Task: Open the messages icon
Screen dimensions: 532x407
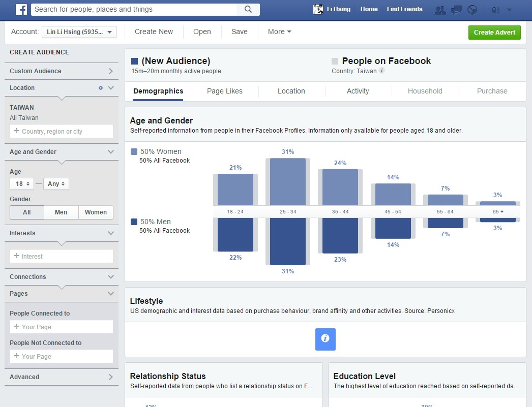Action: click(x=456, y=10)
